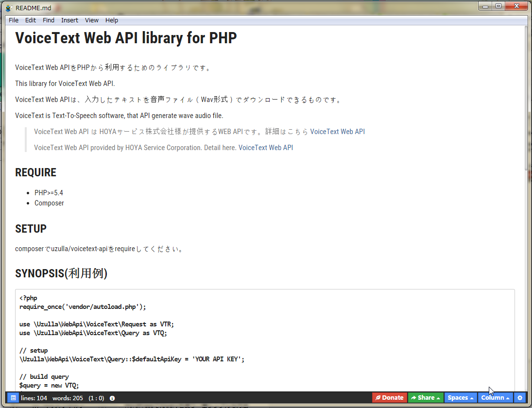
Task: Open the Spaces indentation dropdown
Action: click(x=460, y=398)
